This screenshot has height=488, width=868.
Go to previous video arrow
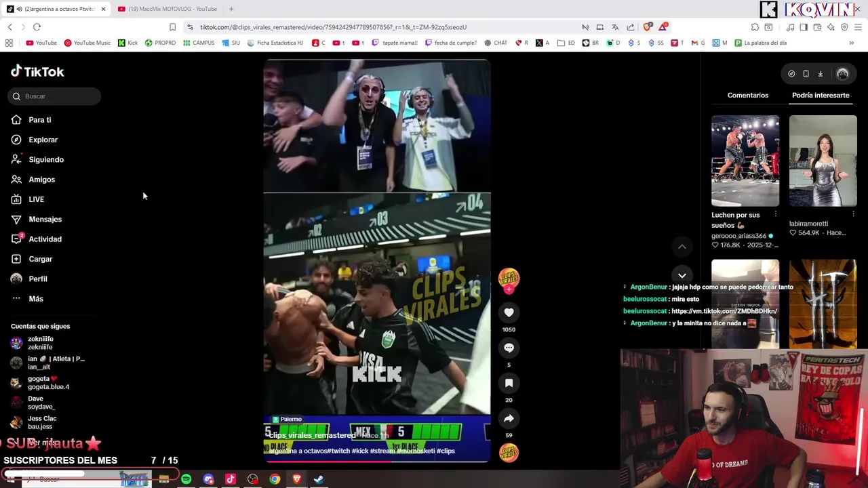(x=682, y=247)
